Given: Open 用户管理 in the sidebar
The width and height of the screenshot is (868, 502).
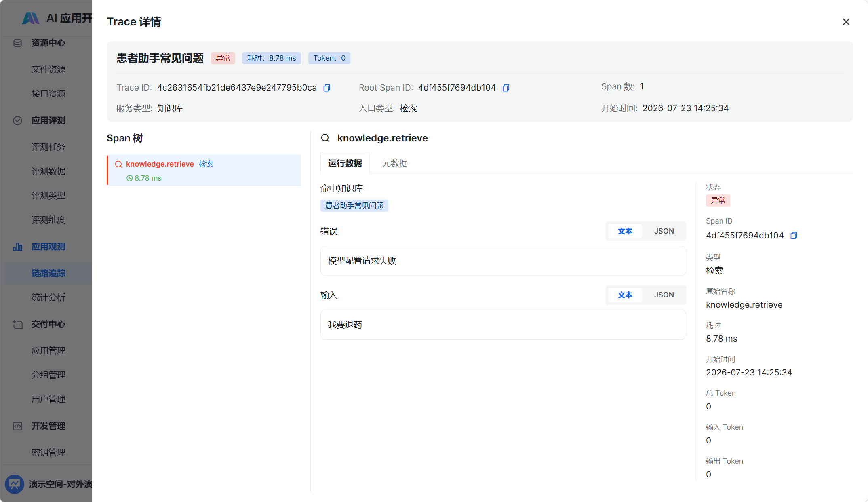Looking at the screenshot, I should tap(48, 399).
